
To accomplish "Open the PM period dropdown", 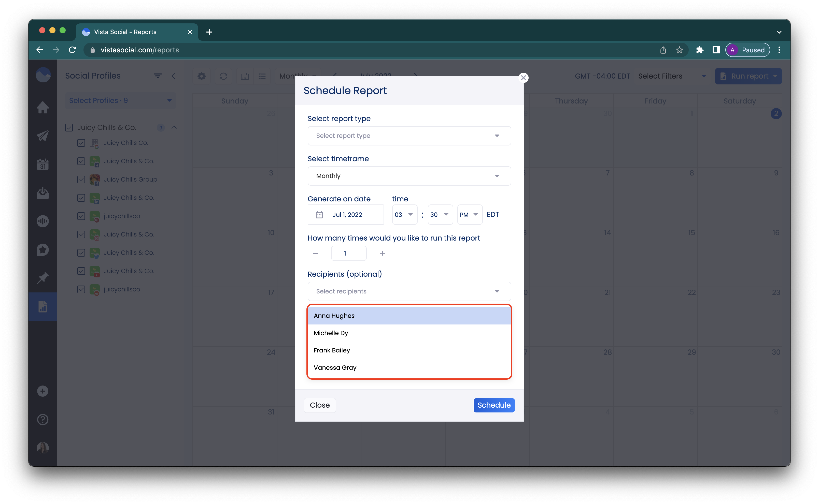I will 469,215.
